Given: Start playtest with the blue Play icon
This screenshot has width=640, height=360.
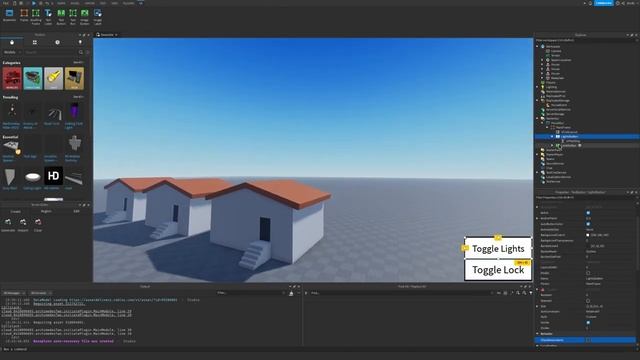Looking at the screenshot, I should [x=33, y=3].
